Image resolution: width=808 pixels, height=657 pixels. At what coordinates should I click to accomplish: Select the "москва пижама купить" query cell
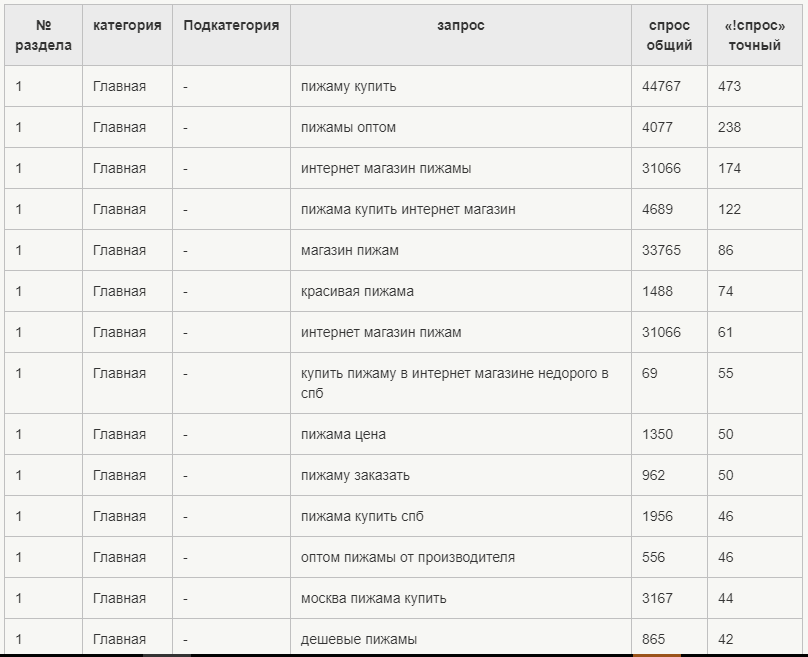coord(374,598)
